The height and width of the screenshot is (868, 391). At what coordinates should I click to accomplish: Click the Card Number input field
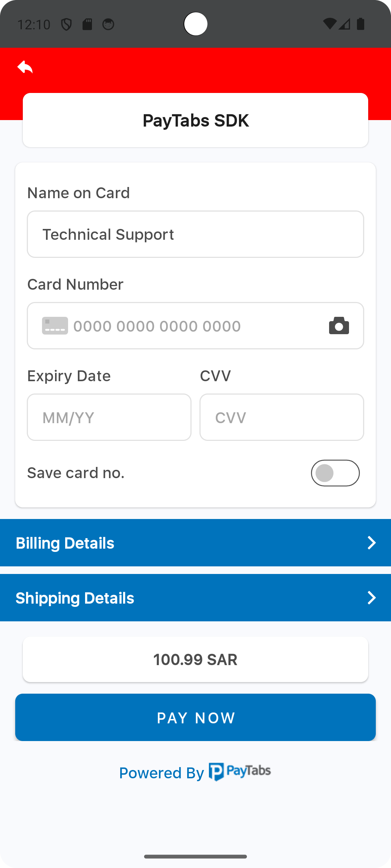195,326
